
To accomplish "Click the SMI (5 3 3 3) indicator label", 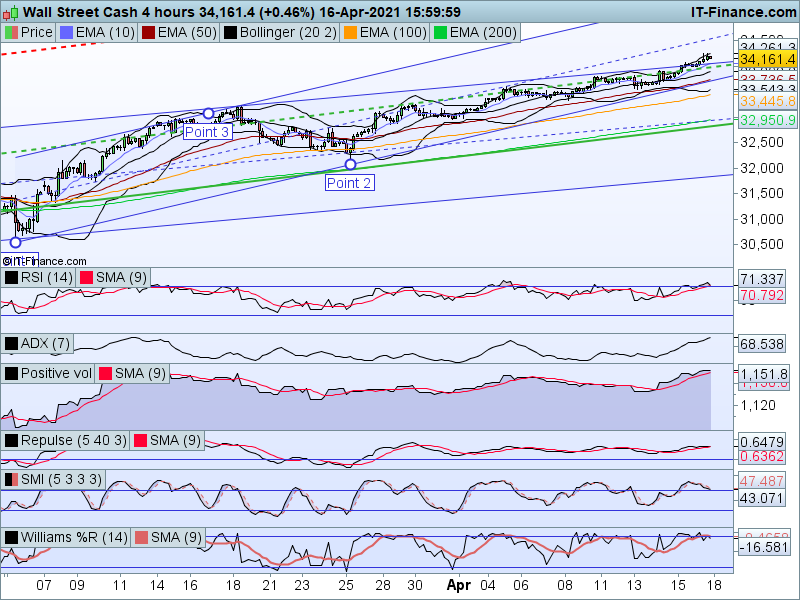I will pyautogui.click(x=61, y=480).
